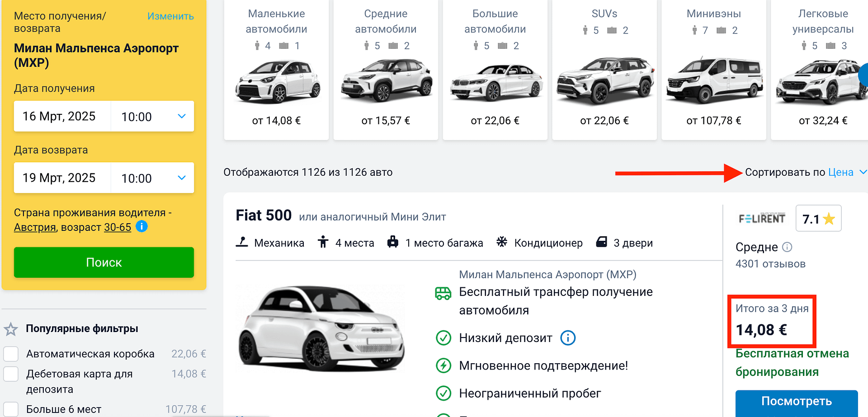This screenshot has height=417, width=868.
Task: Open the return time dropdown
Action: coord(153,178)
